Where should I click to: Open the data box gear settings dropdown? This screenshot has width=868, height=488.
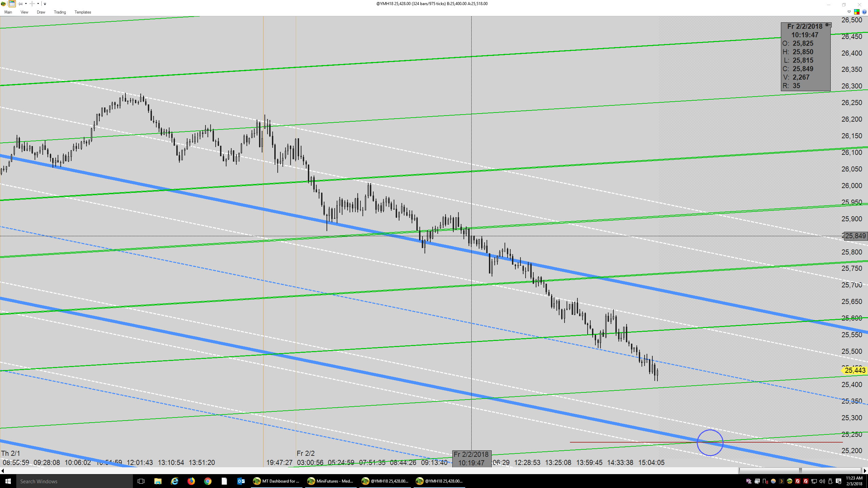coord(828,25)
